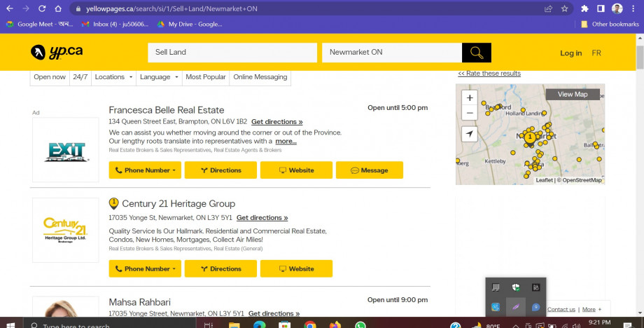The image size is (644, 328).
Task: Open Chrome extensions puzzle icon
Action: click(x=584, y=9)
